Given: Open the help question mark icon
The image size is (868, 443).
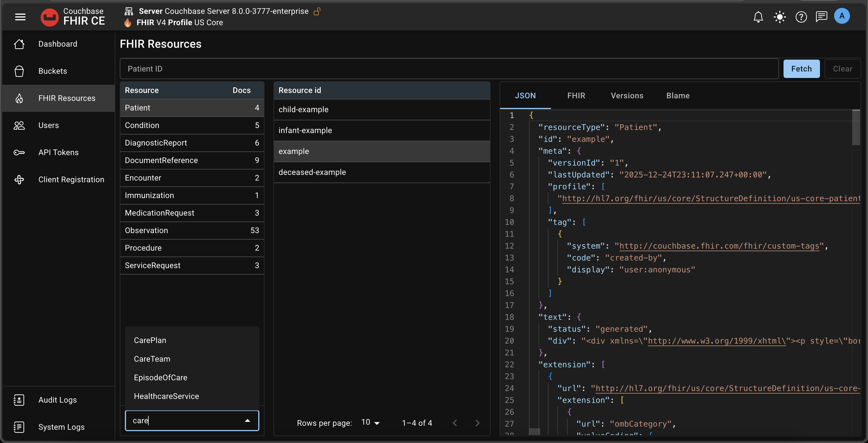Looking at the screenshot, I should (801, 17).
